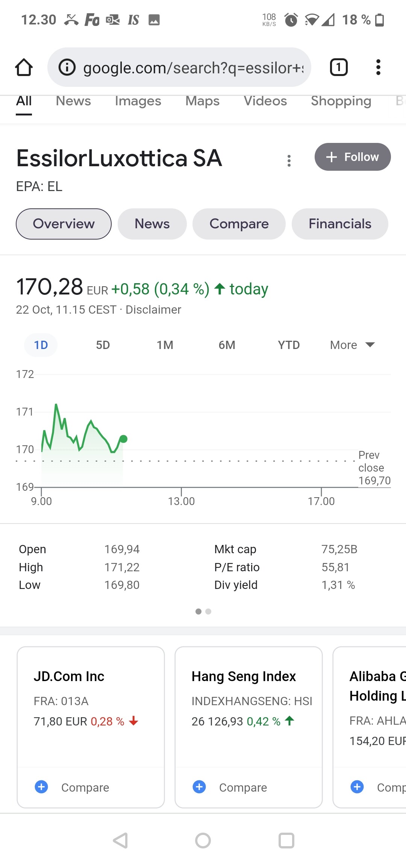
Task: Go to second stats page dot
Action: (208, 612)
